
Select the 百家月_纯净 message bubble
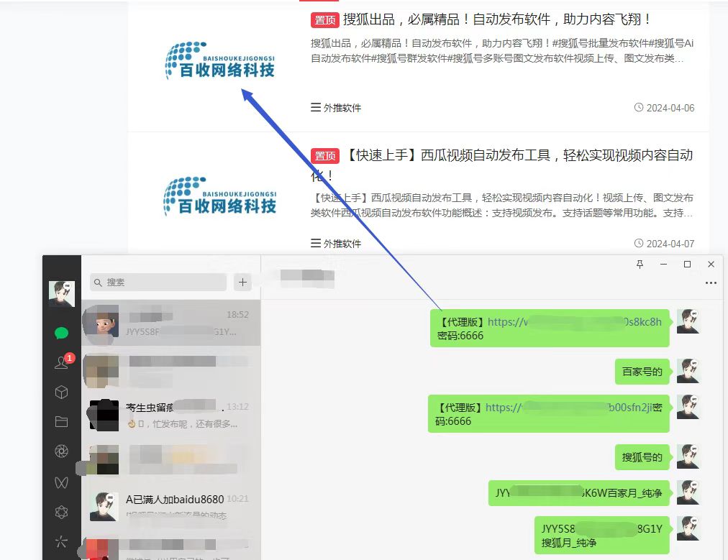point(579,493)
